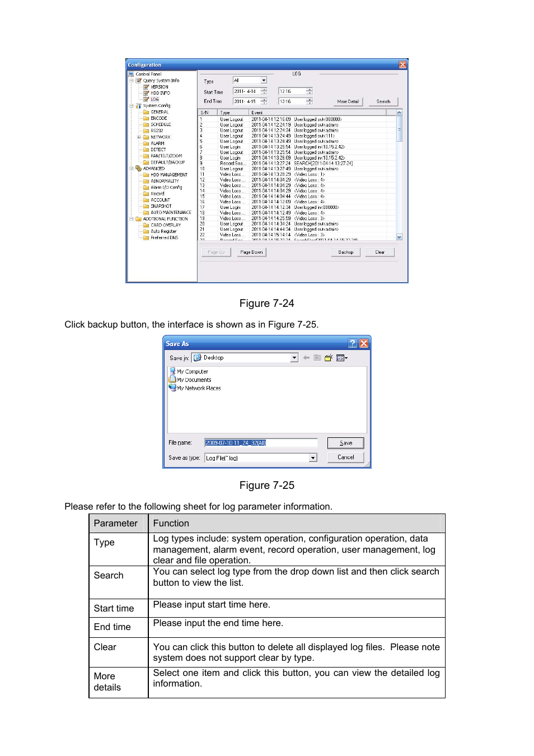Open the ALARM folder
534x756 pixels.
(157, 143)
